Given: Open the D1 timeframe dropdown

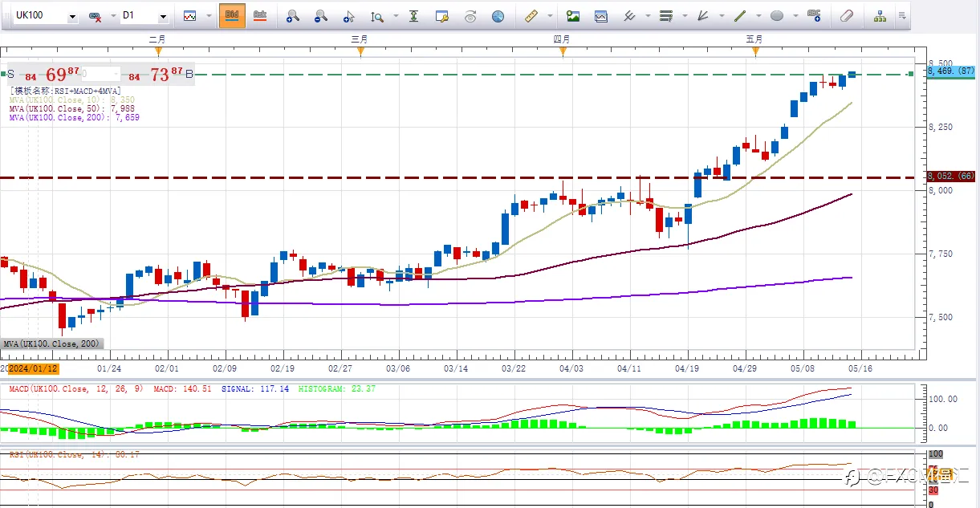Looking at the screenshot, I should click(x=164, y=17).
